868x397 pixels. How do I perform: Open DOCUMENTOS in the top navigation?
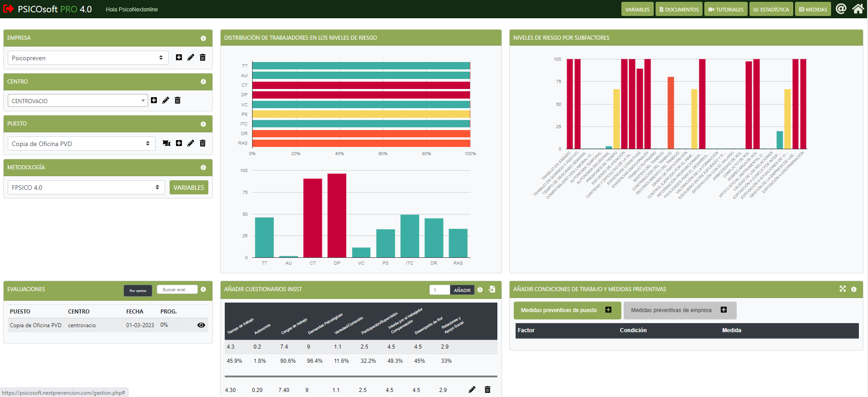click(x=679, y=9)
